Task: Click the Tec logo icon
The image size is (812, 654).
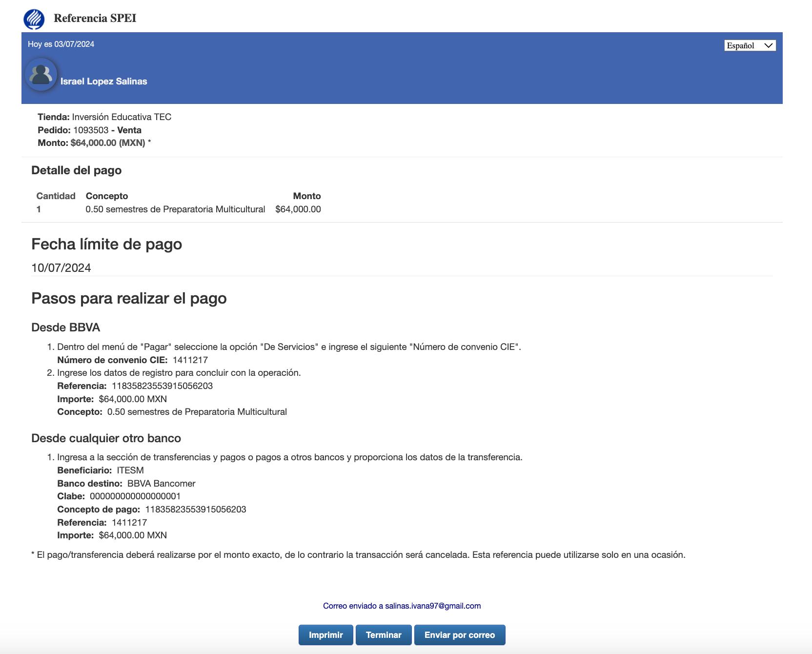Action: (34, 19)
